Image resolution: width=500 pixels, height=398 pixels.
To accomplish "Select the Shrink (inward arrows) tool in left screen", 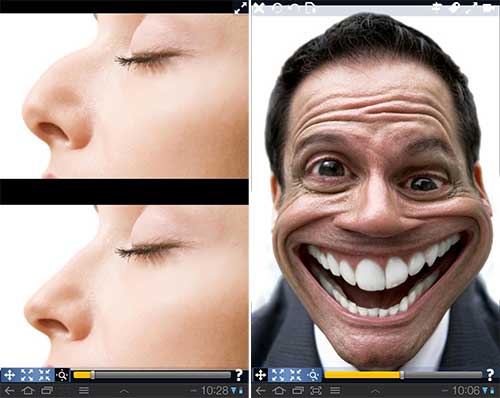I will coord(44,375).
